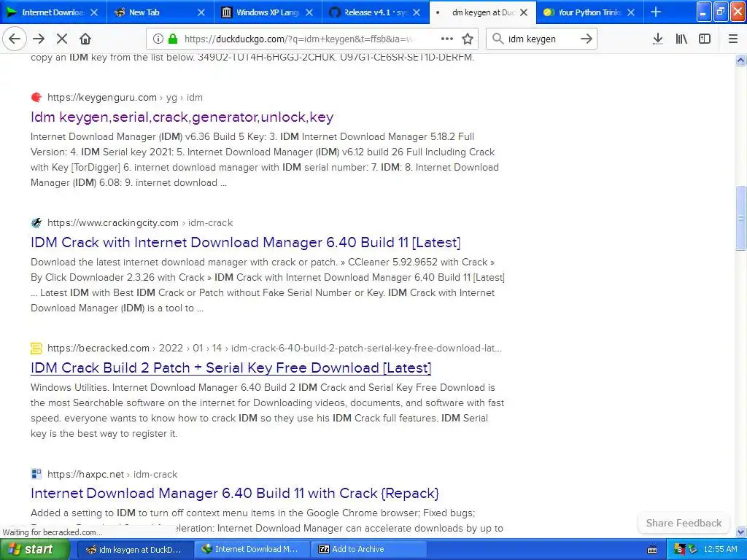Close the dm keygen at Duck tab
747x560 pixels.
[x=524, y=12]
